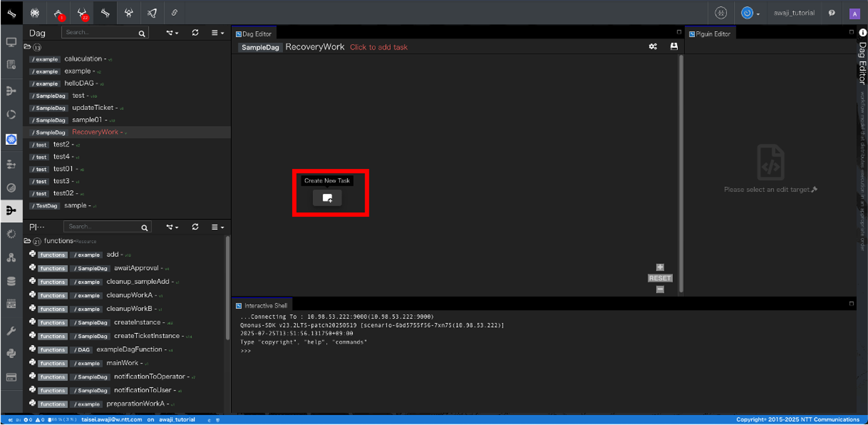This screenshot has height=425, width=868.
Task: Open Dag panel hamburger menu dropdown
Action: 217,33
